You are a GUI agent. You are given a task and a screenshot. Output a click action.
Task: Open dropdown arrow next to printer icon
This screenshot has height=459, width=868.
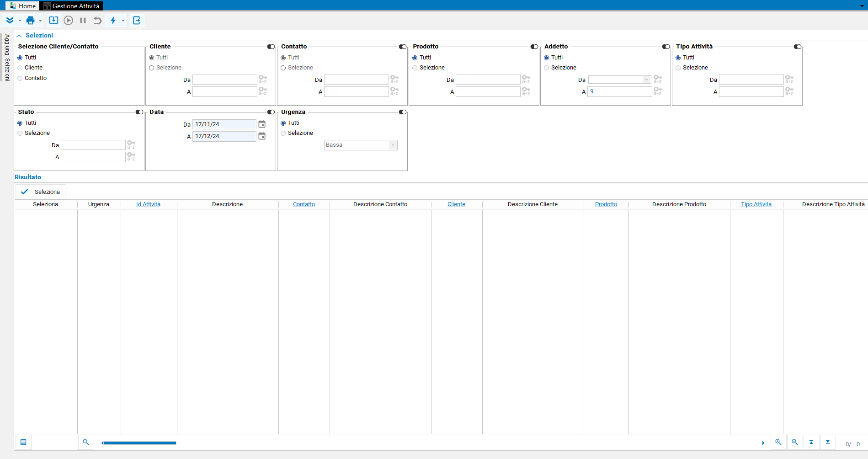[x=40, y=21]
